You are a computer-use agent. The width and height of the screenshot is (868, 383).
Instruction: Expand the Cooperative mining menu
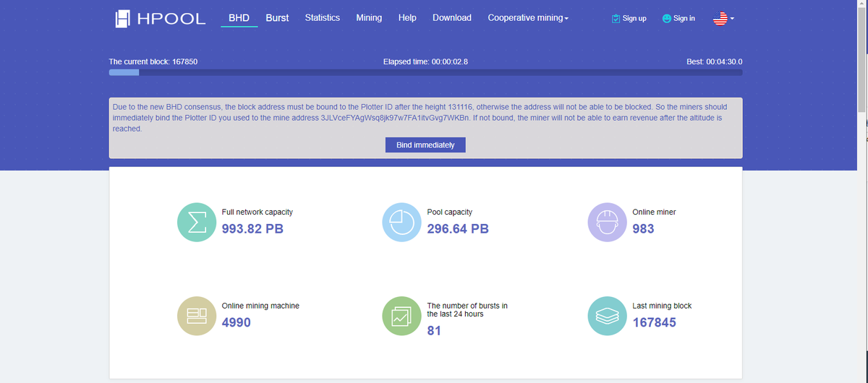point(528,18)
